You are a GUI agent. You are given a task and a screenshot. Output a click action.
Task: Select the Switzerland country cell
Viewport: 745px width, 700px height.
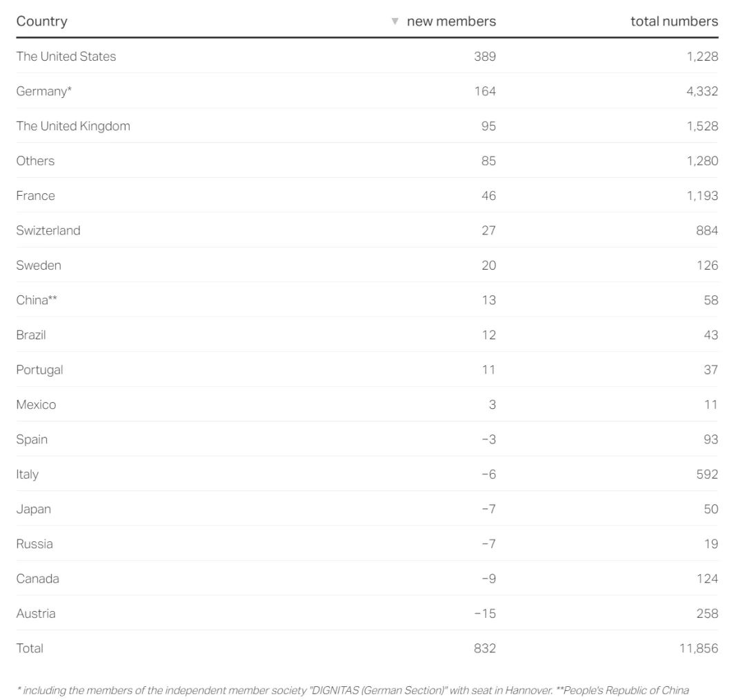pyautogui.click(x=48, y=230)
